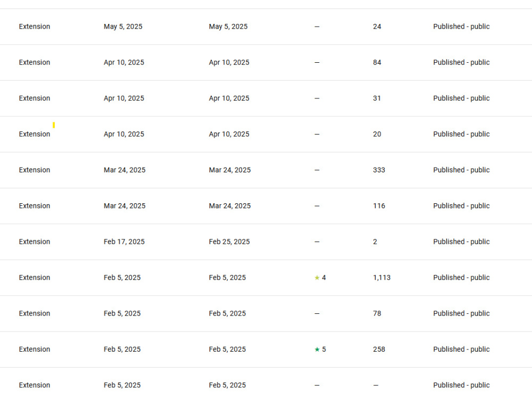This screenshot has width=532, height=399.
Task: Open the Published - public status in 24-users row
Action: pos(461,27)
